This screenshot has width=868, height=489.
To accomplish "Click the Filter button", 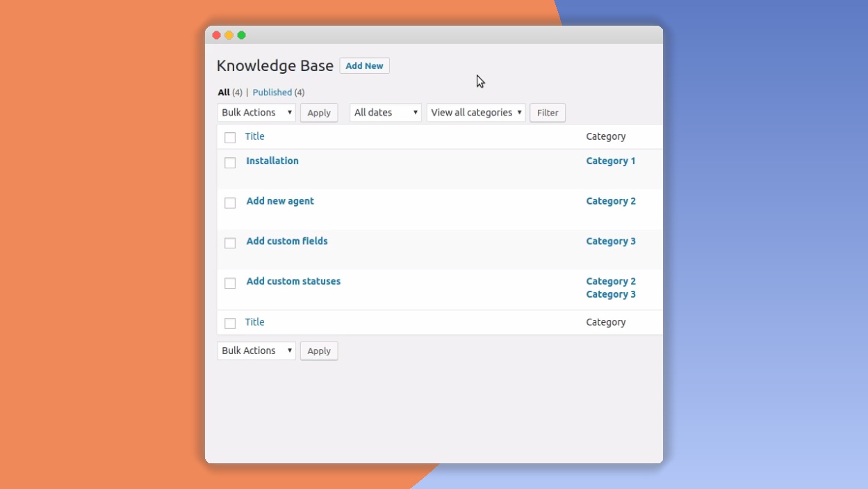I will point(548,113).
